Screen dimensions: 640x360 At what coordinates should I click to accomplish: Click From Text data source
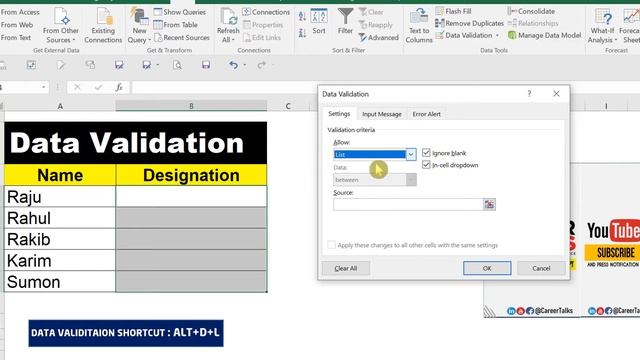tap(16, 38)
